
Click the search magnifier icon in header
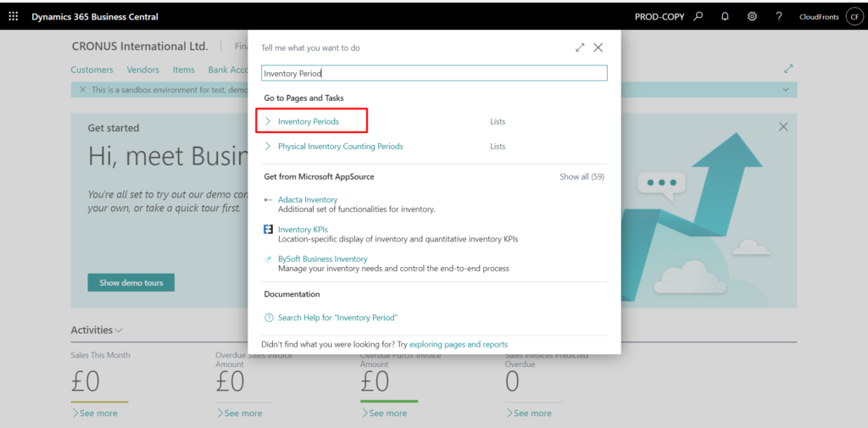pyautogui.click(x=698, y=17)
